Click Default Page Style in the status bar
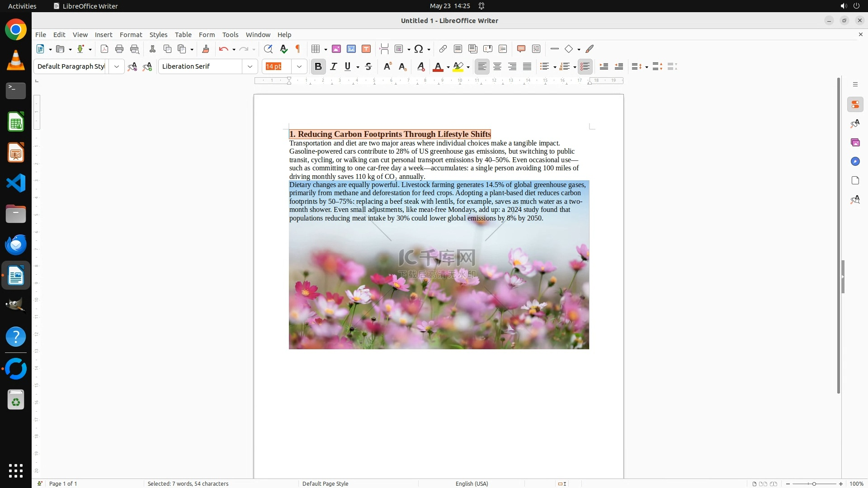868x488 pixels. pyautogui.click(x=325, y=483)
